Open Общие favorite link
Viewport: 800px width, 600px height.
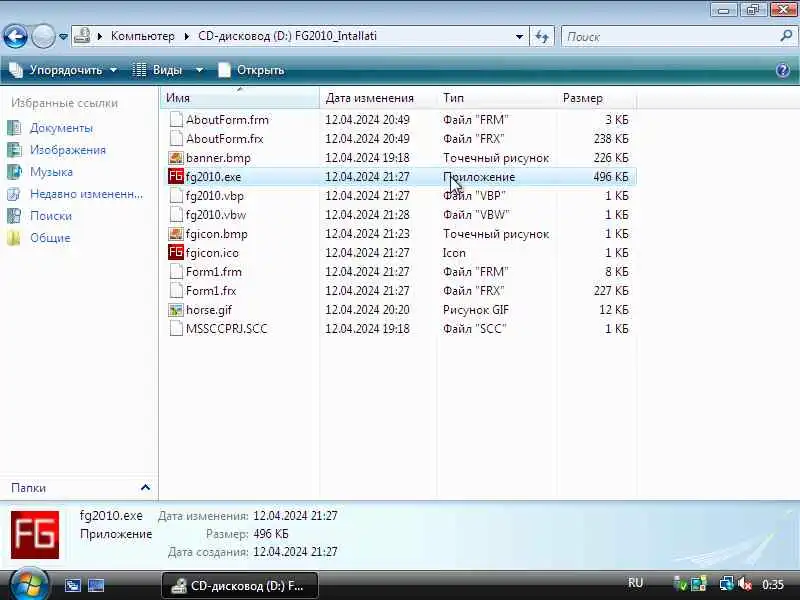[x=50, y=237]
